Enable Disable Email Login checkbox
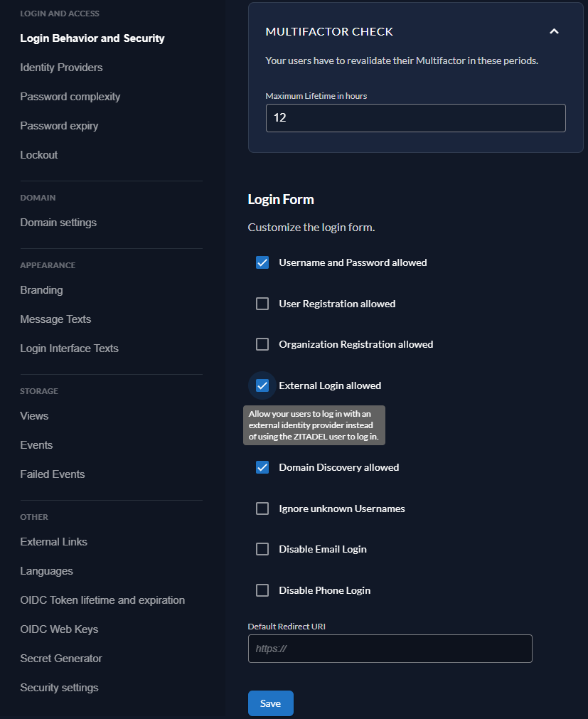This screenshot has height=719, width=588. (x=262, y=549)
